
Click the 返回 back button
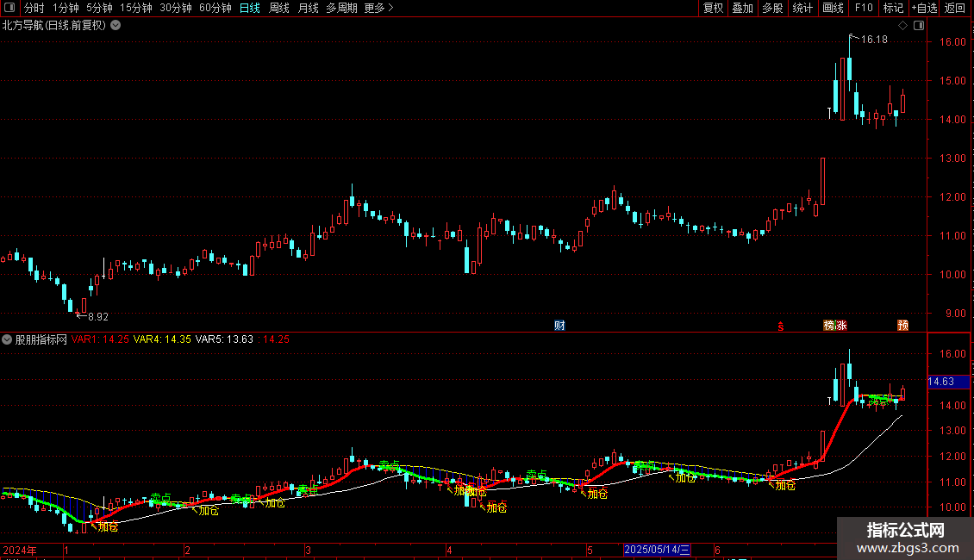click(x=955, y=8)
